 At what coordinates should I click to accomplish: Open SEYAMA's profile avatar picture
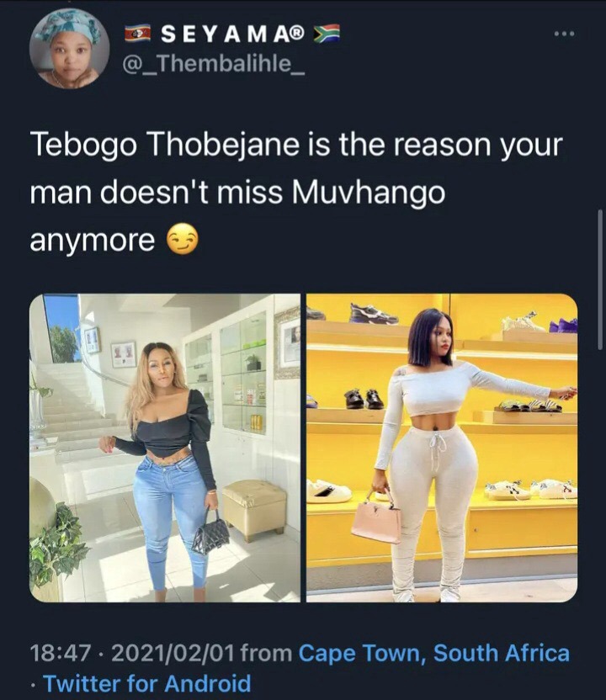click(69, 49)
